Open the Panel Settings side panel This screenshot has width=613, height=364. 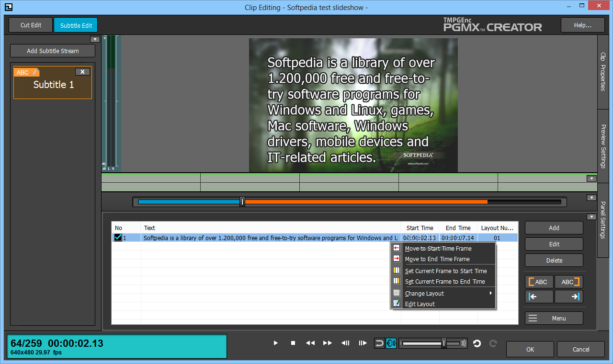(x=603, y=220)
